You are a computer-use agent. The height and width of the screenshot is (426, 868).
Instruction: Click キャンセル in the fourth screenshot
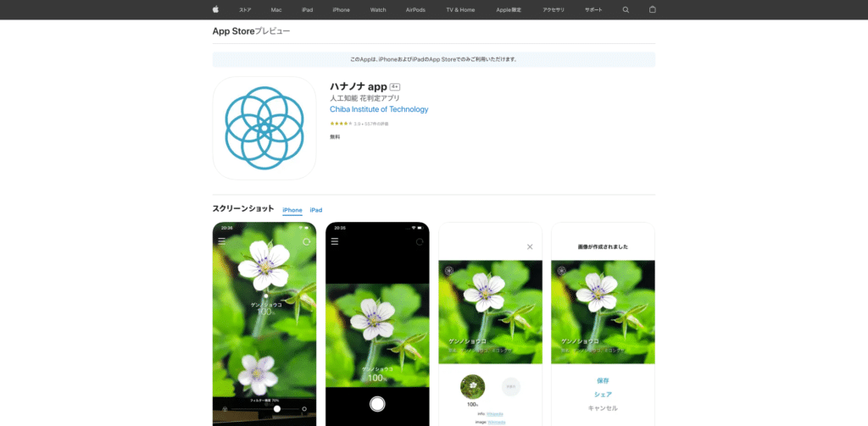point(603,408)
